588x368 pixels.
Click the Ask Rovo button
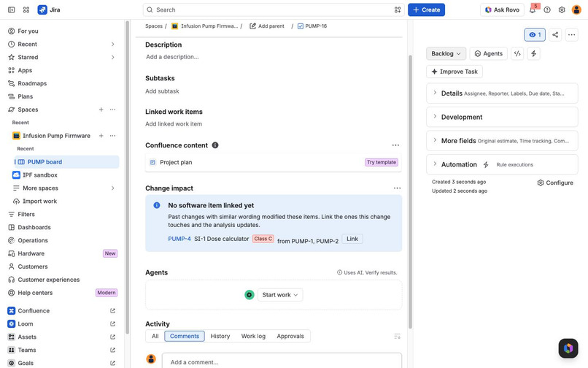pos(502,9)
